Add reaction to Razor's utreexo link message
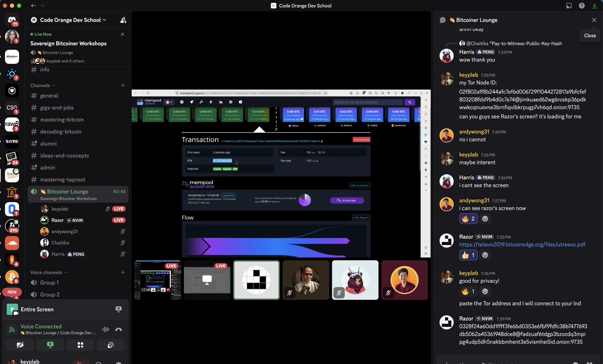 (485, 255)
